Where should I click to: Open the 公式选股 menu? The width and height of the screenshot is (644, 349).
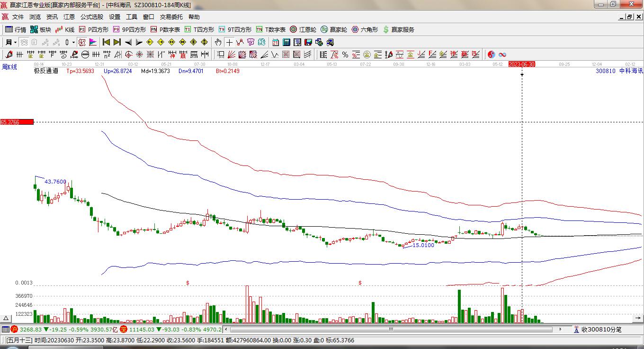click(91, 17)
